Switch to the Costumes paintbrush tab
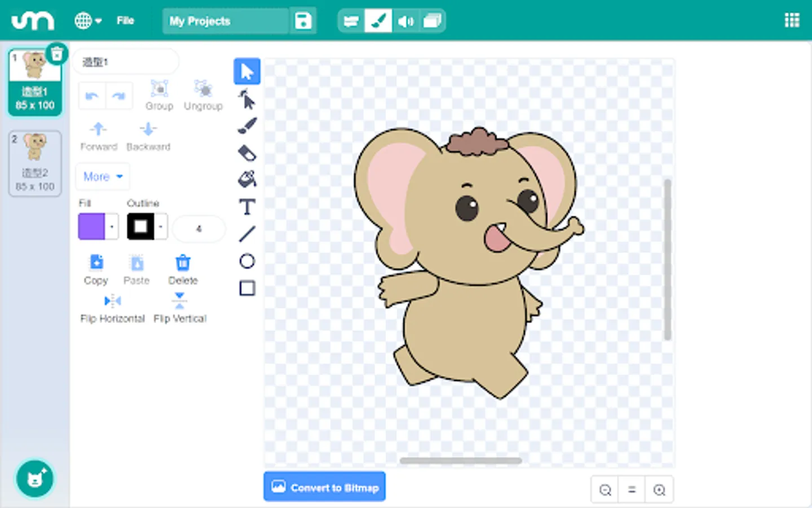This screenshot has width=812, height=508. click(378, 21)
